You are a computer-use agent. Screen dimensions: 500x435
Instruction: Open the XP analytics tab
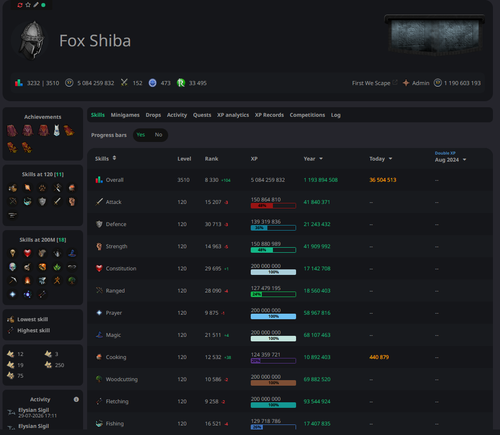pyautogui.click(x=233, y=115)
